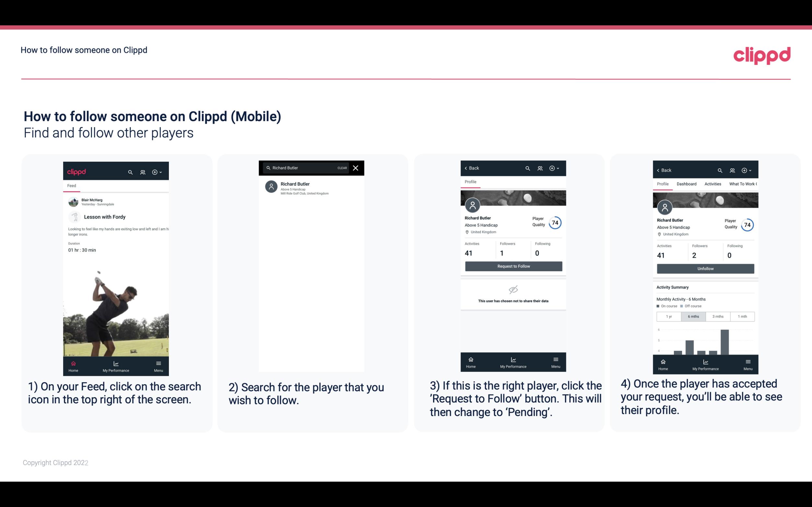Click the Richard Butler search result entry
812x507 pixels.
312,188
